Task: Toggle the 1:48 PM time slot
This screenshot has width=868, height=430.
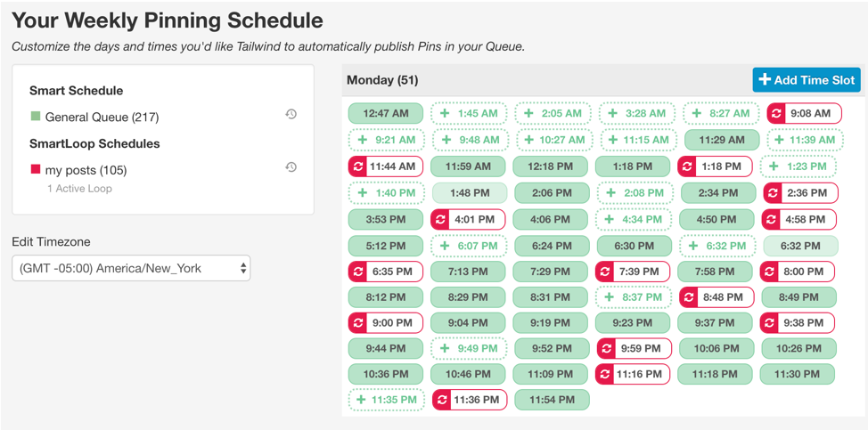Action: pyautogui.click(x=470, y=193)
